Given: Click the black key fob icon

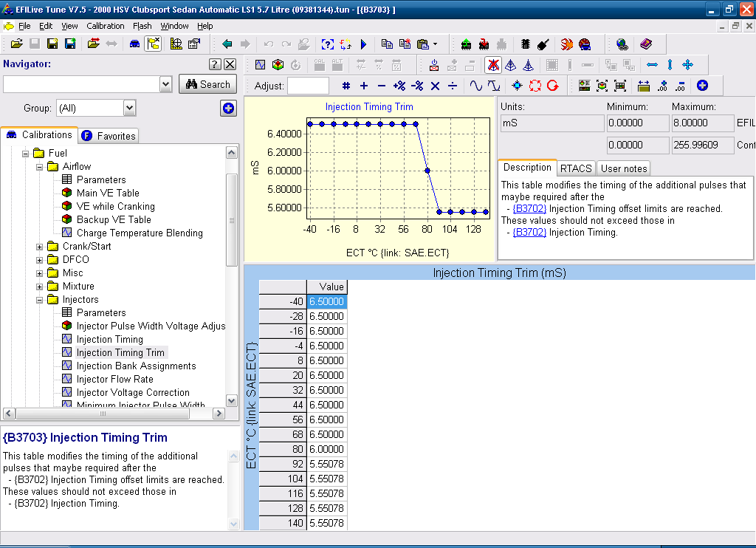Looking at the screenshot, I should pos(543,44).
